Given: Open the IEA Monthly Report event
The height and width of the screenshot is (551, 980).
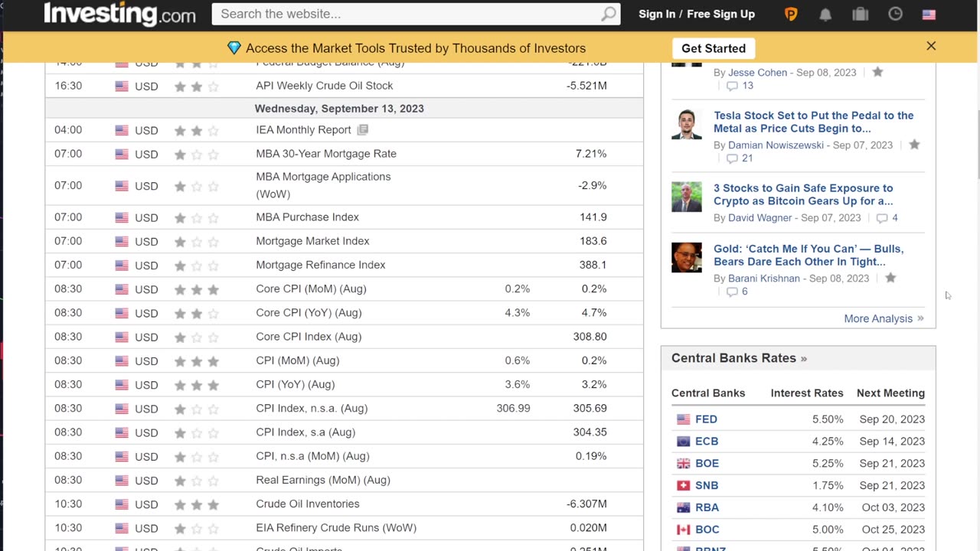Looking at the screenshot, I should (x=303, y=130).
